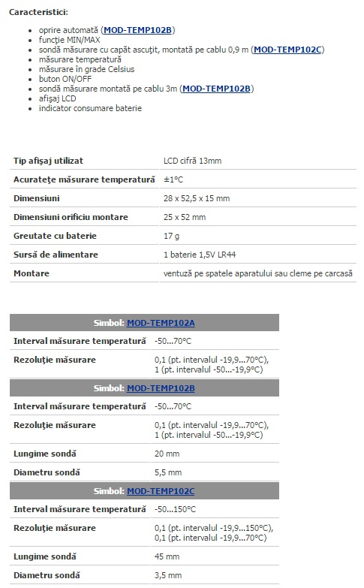
Task: Open MOD-TEMP102C link in gray Simbol header
Action: tap(161, 491)
